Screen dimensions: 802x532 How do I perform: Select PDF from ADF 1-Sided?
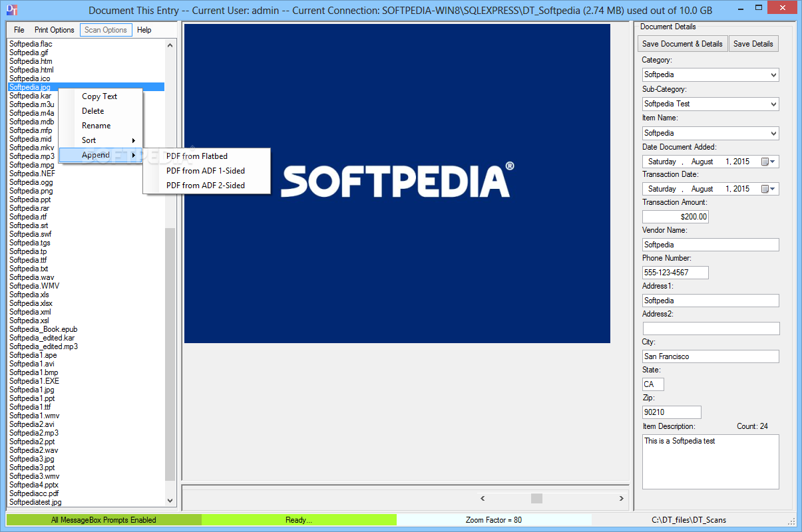coord(207,171)
